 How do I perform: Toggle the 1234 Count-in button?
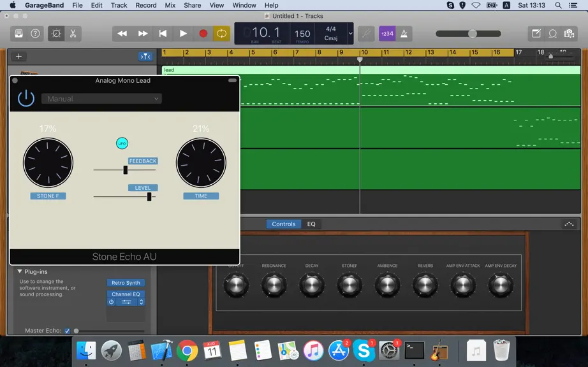387,34
